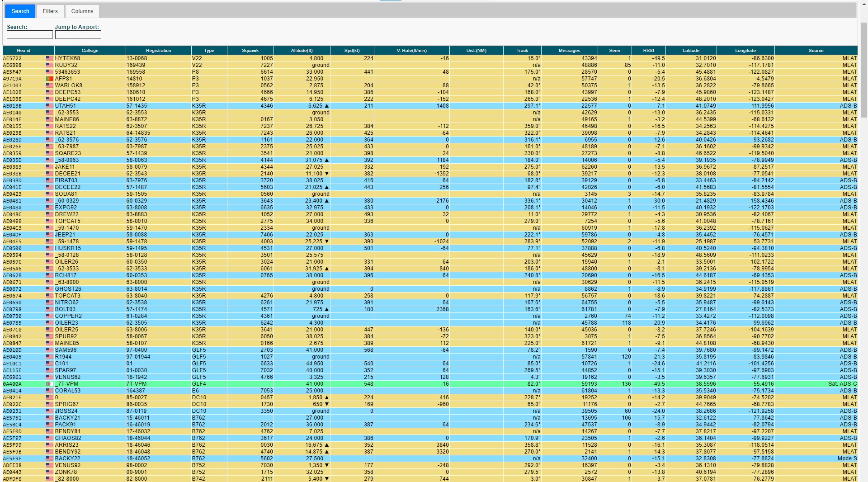Click the US flag beside SPAR97
The height and width of the screenshot is (482, 868).
tap(50, 370)
